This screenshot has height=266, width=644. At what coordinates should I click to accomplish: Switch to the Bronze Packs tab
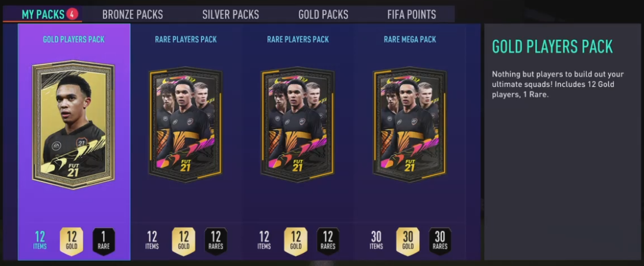click(x=132, y=15)
